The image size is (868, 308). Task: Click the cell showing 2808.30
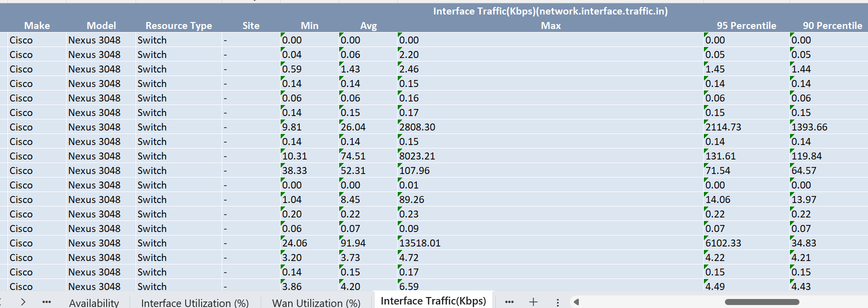550,127
